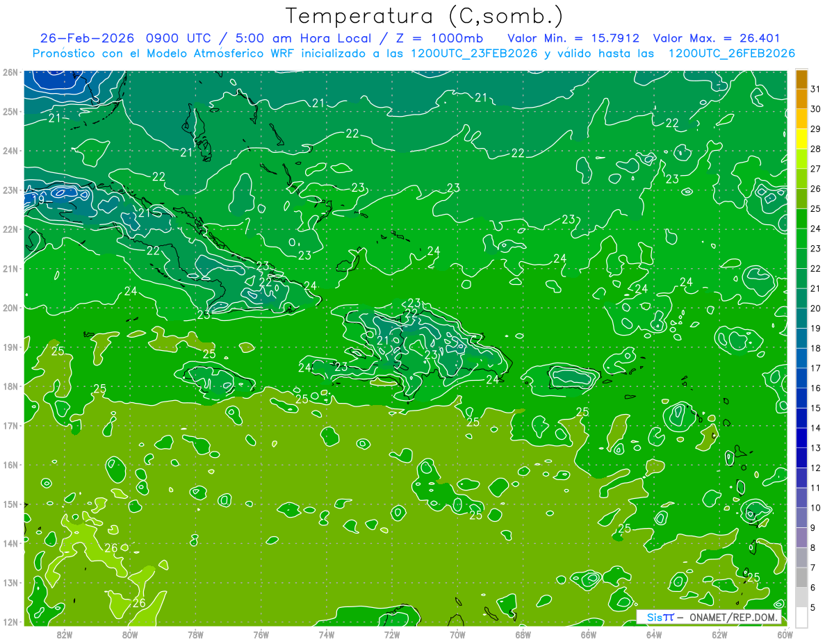Click the 74W longitude axis label
834x644 pixels.
coord(327,634)
